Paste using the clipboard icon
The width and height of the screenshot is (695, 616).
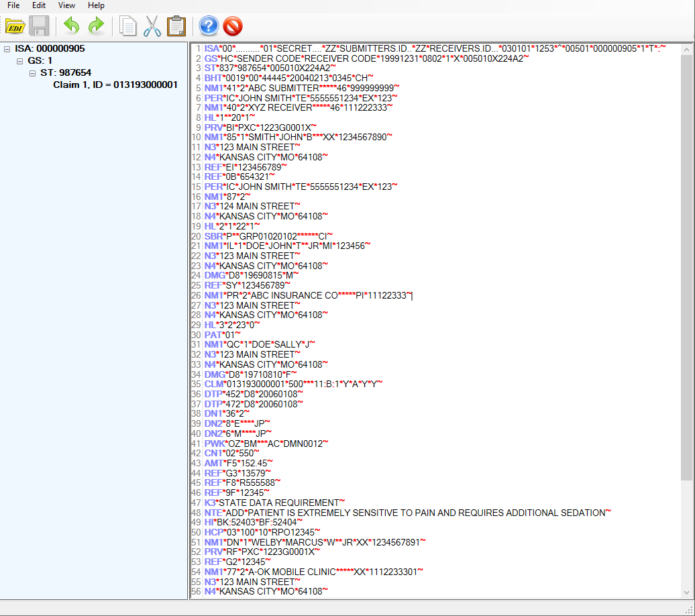pyautogui.click(x=176, y=26)
